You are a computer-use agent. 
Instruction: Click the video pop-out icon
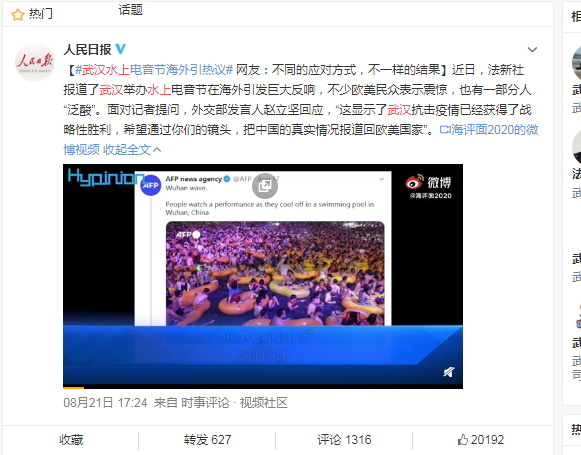pos(265,186)
